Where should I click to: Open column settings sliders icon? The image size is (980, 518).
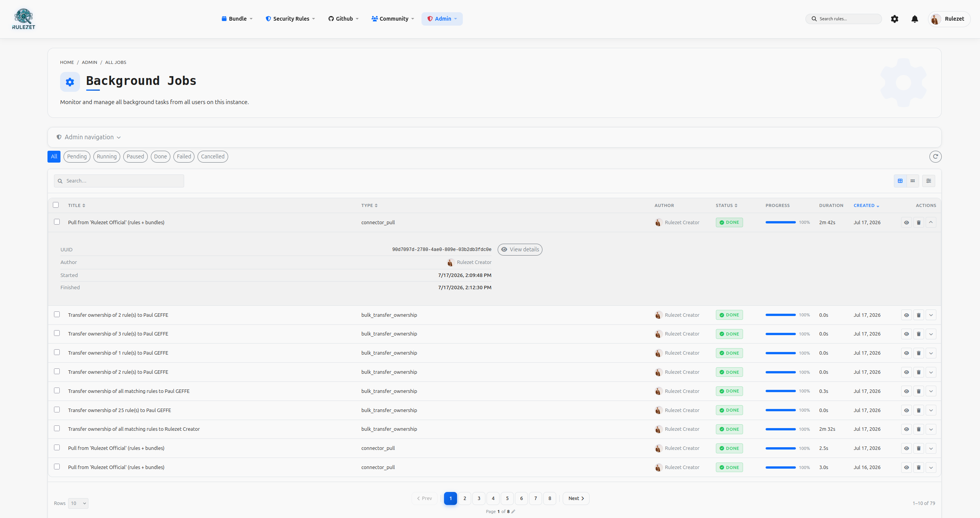(928, 181)
